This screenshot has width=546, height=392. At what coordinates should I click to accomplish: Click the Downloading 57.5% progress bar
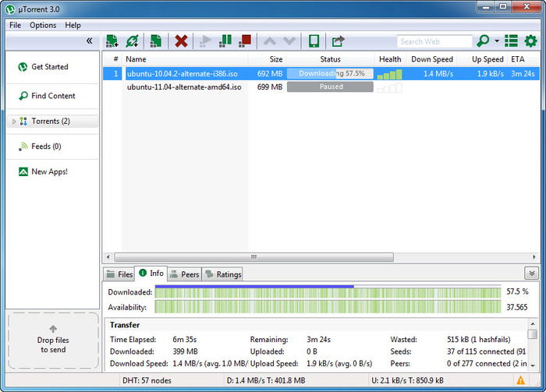click(x=330, y=73)
